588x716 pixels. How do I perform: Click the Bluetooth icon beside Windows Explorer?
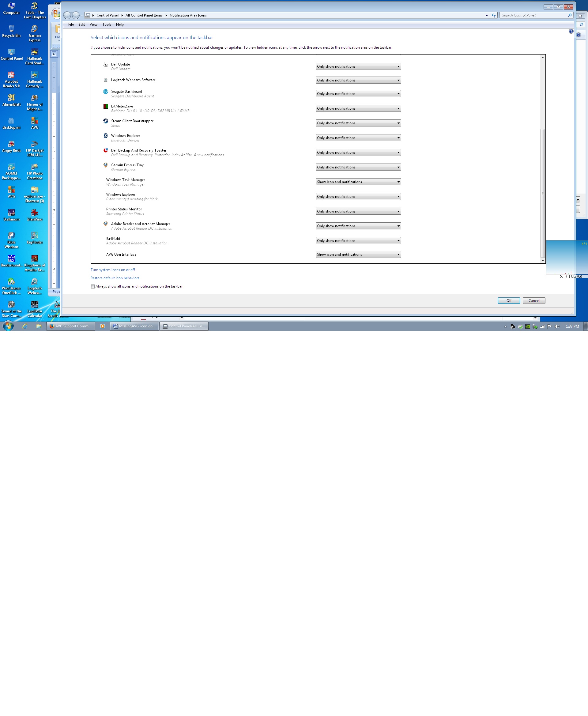coord(105,136)
